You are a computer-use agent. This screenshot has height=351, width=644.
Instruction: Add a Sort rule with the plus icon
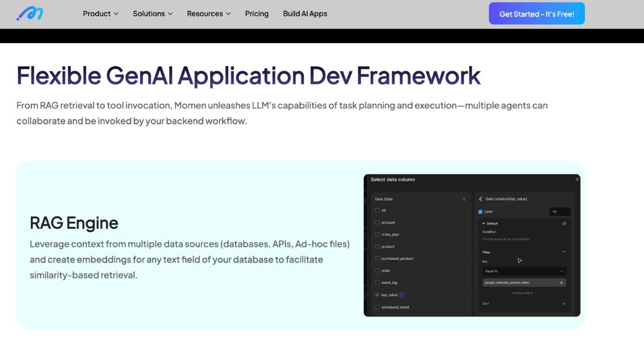point(564,304)
